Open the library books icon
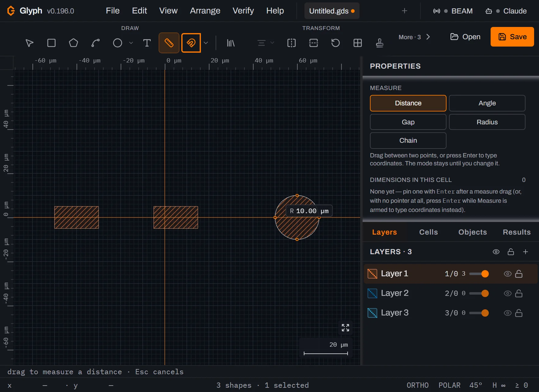 [x=231, y=43]
